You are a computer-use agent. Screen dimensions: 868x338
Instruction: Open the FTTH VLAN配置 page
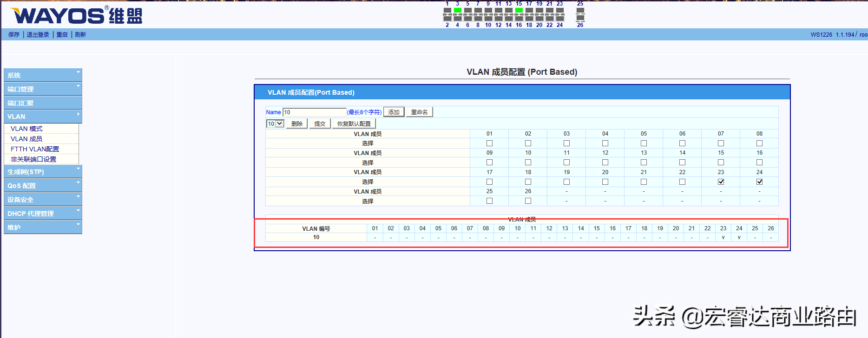click(x=35, y=149)
